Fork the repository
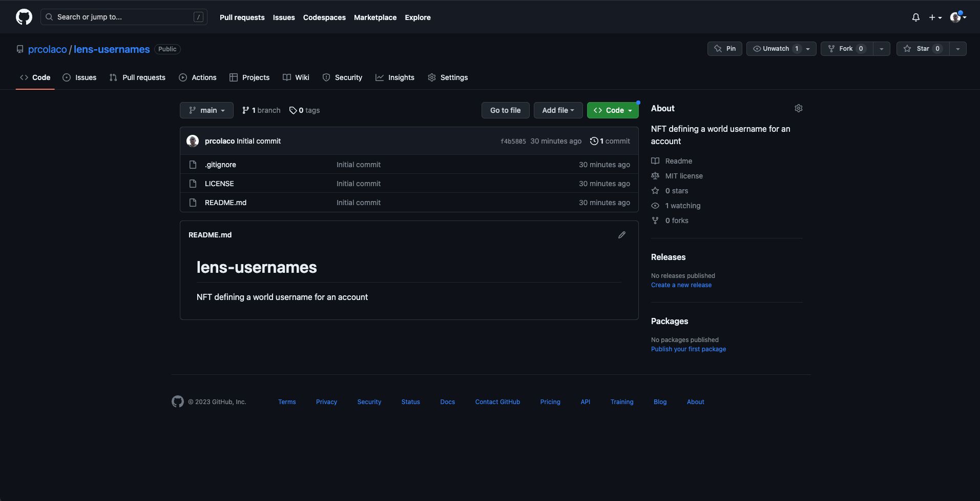980x501 pixels. 847,49
